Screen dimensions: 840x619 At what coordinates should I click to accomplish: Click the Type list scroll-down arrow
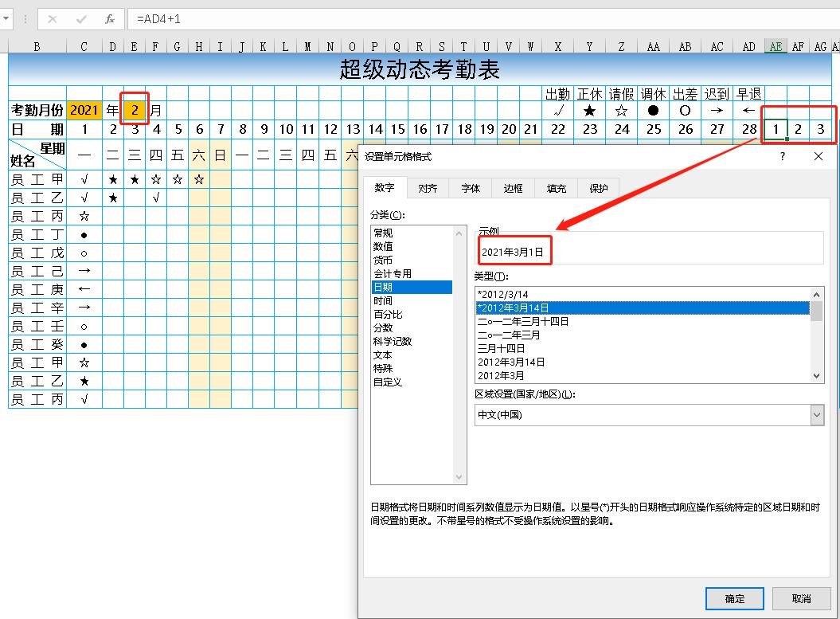[x=815, y=376]
